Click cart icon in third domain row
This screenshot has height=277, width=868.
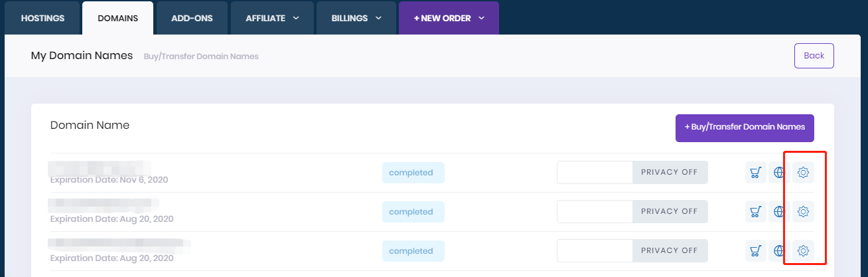pyautogui.click(x=755, y=251)
